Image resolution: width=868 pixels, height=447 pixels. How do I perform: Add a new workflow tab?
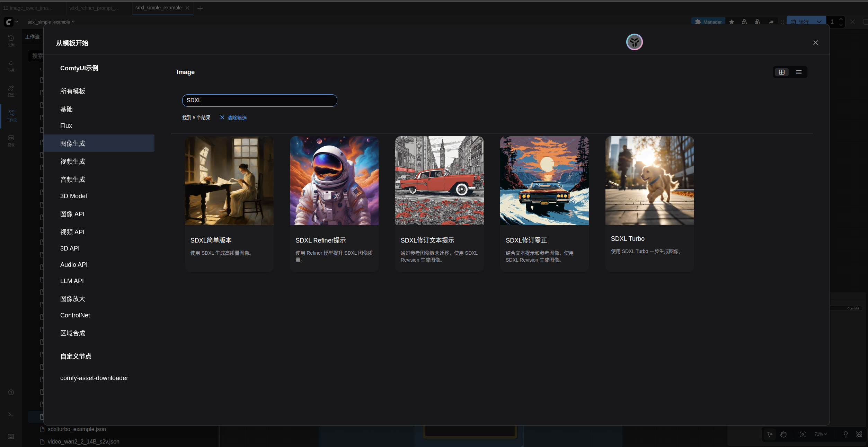coord(200,8)
